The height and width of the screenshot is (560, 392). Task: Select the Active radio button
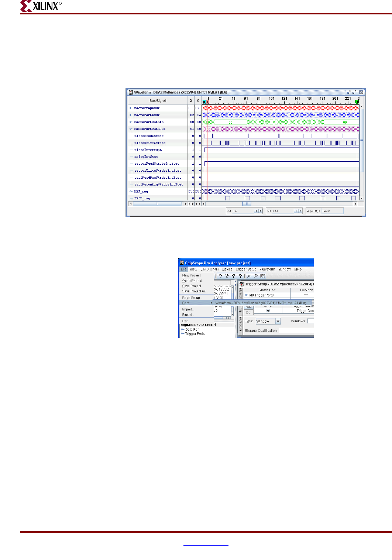[268, 311]
